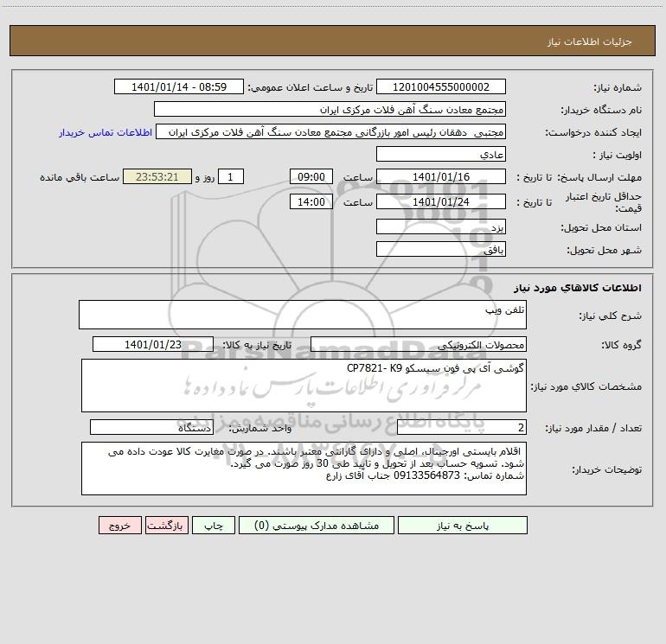Click the label حداقل تاریخ اعتبار قیمت

coord(603,202)
